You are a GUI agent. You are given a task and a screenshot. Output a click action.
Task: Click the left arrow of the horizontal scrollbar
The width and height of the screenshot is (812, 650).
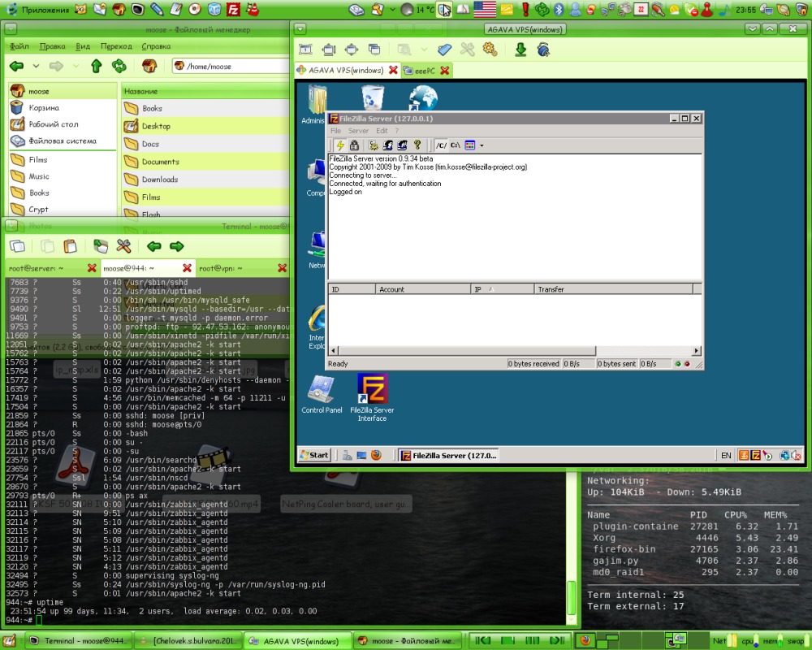tap(334, 350)
